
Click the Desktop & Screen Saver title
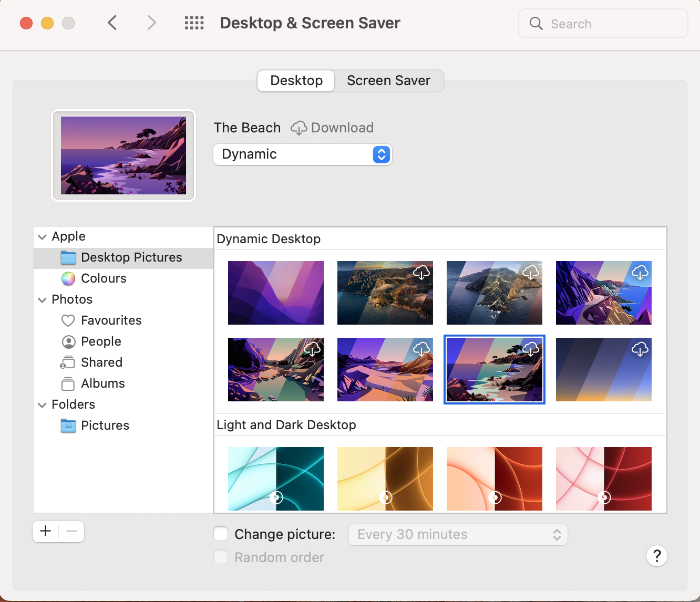click(x=310, y=23)
